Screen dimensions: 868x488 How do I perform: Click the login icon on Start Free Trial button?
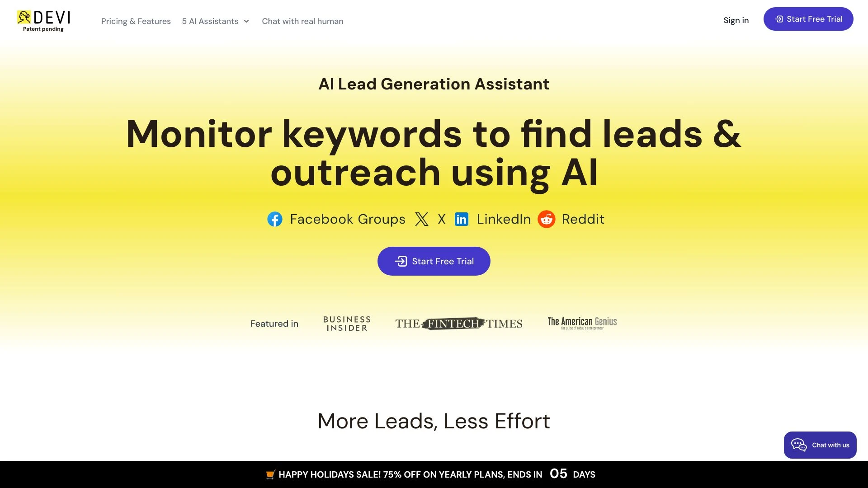(401, 261)
